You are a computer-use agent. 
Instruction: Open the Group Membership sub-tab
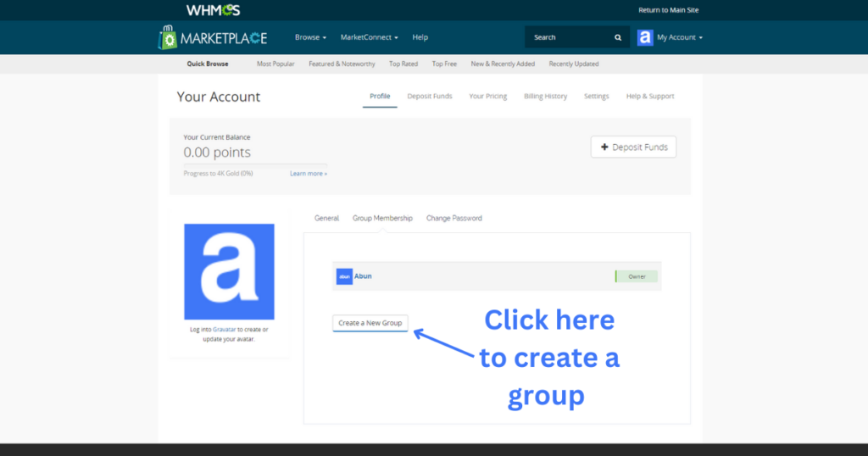tap(382, 218)
